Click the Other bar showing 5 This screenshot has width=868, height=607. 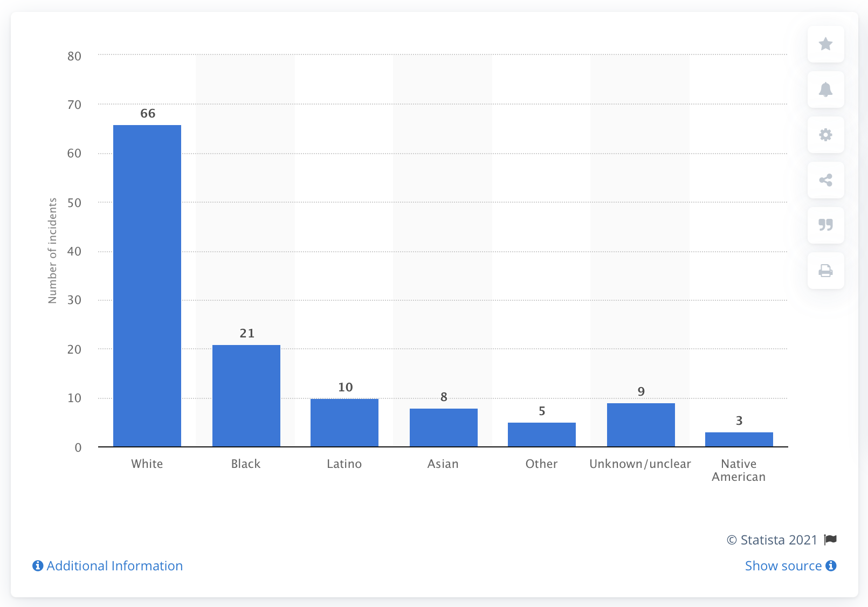[542, 434]
